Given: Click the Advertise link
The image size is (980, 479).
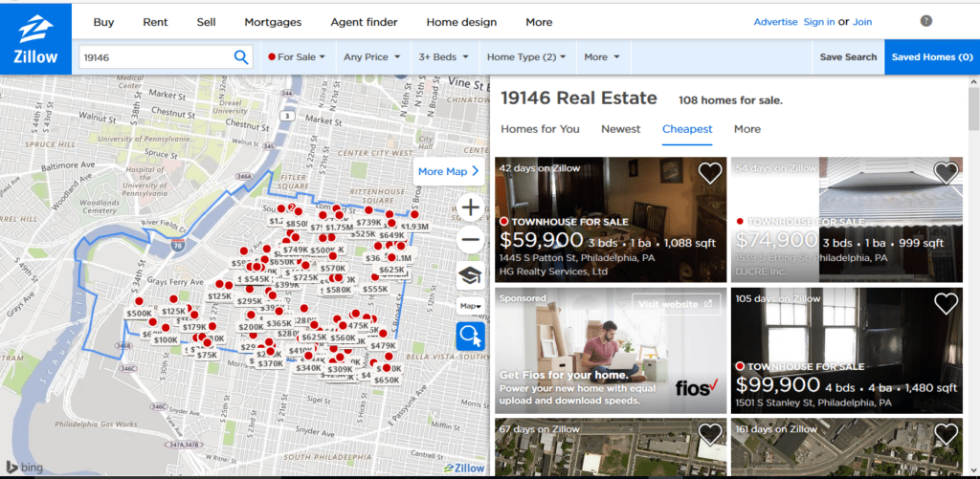Looking at the screenshot, I should [775, 22].
